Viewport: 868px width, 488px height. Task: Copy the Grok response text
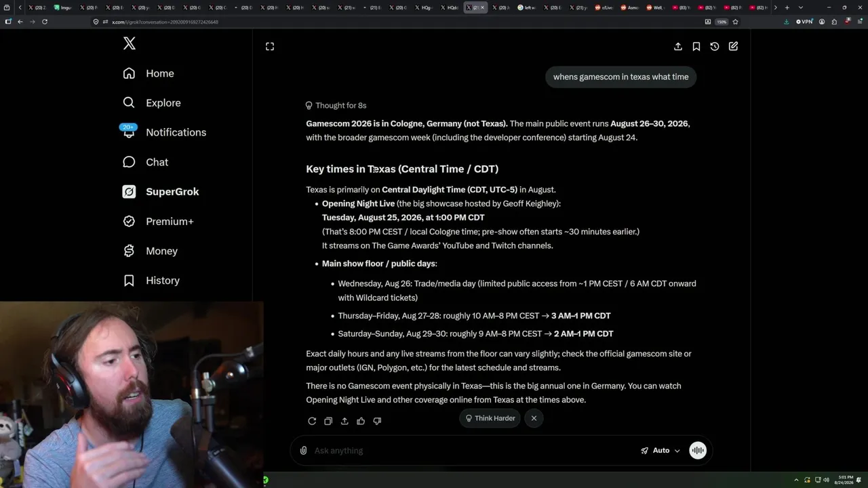pyautogui.click(x=328, y=421)
